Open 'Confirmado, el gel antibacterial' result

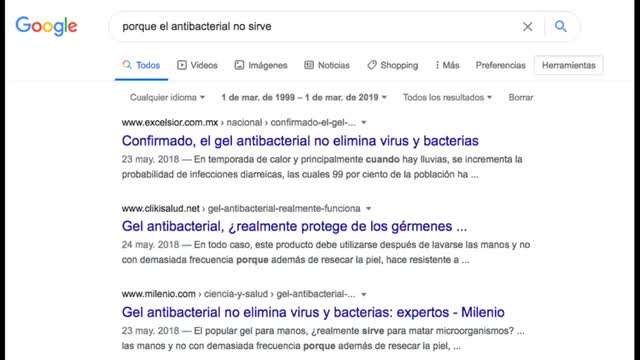click(300, 141)
